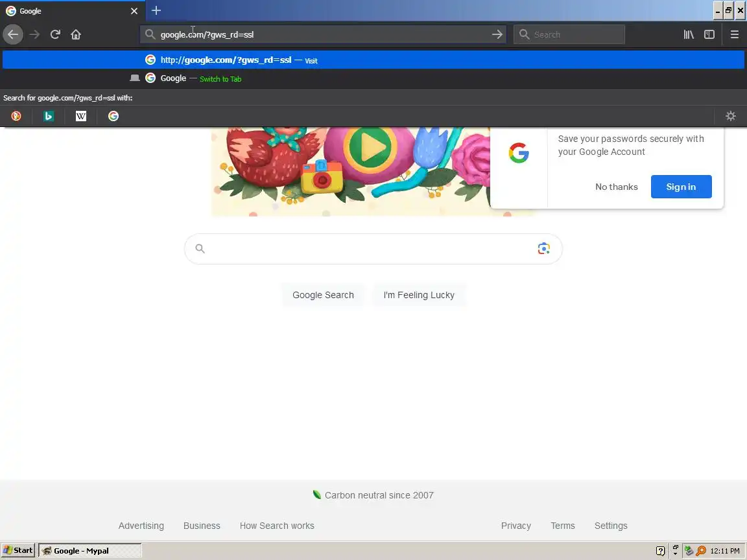747x560 pixels.
Task: Search with Wikipedia engine icon
Action: [x=81, y=116]
